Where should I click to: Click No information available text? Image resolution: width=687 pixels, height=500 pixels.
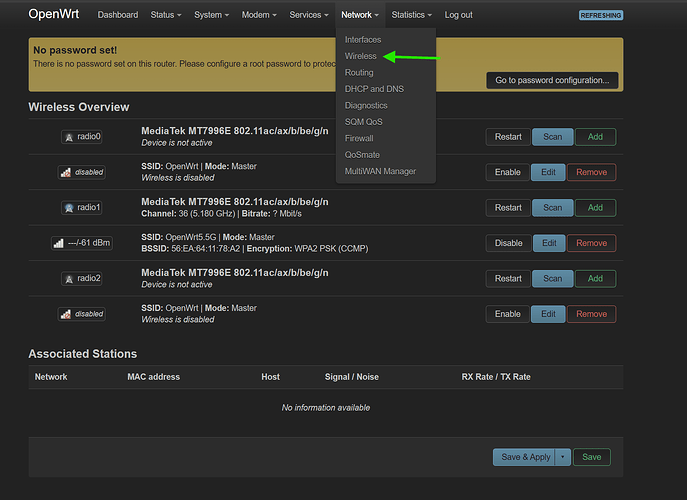point(326,408)
